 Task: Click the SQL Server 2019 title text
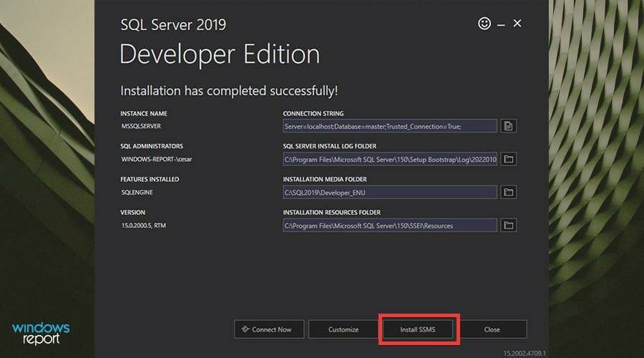(173, 24)
